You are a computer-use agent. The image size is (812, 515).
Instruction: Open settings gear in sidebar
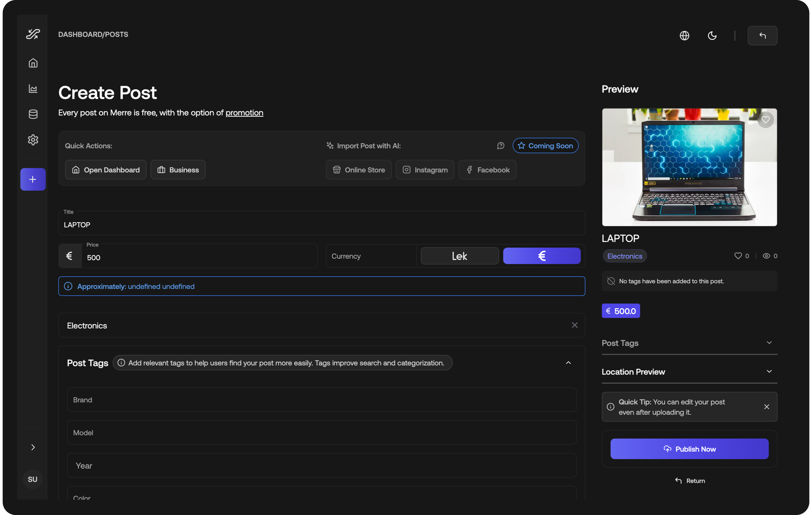point(33,140)
